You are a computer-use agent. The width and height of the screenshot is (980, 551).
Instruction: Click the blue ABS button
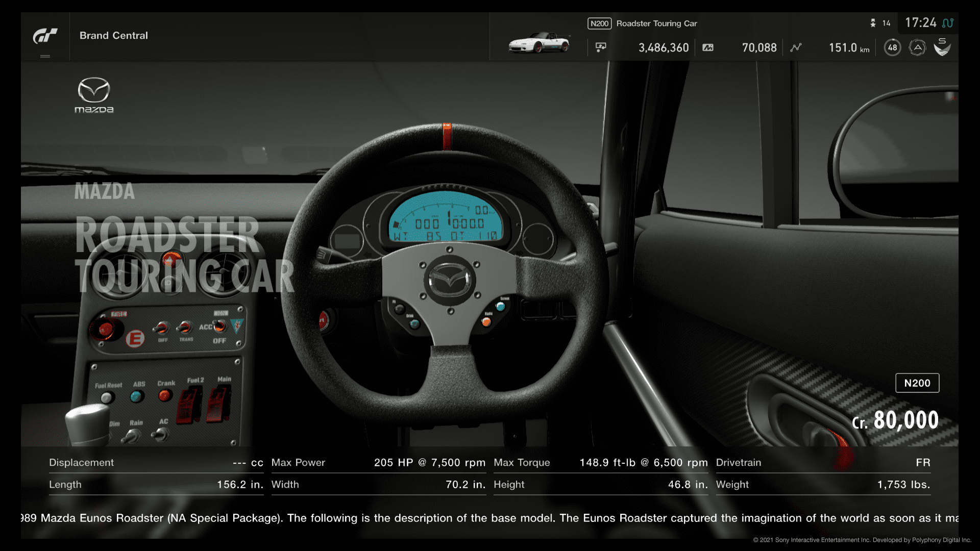136,396
